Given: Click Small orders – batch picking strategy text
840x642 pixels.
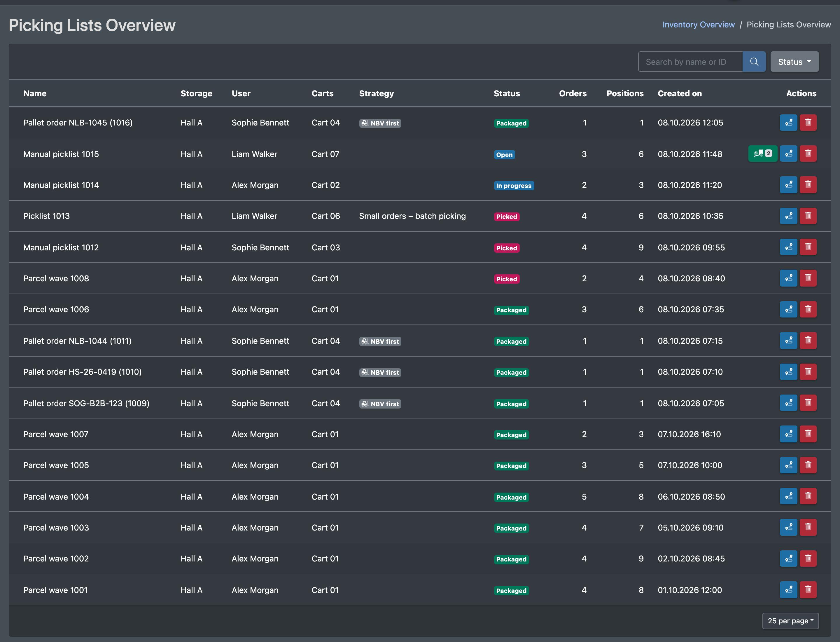Looking at the screenshot, I should click(412, 216).
